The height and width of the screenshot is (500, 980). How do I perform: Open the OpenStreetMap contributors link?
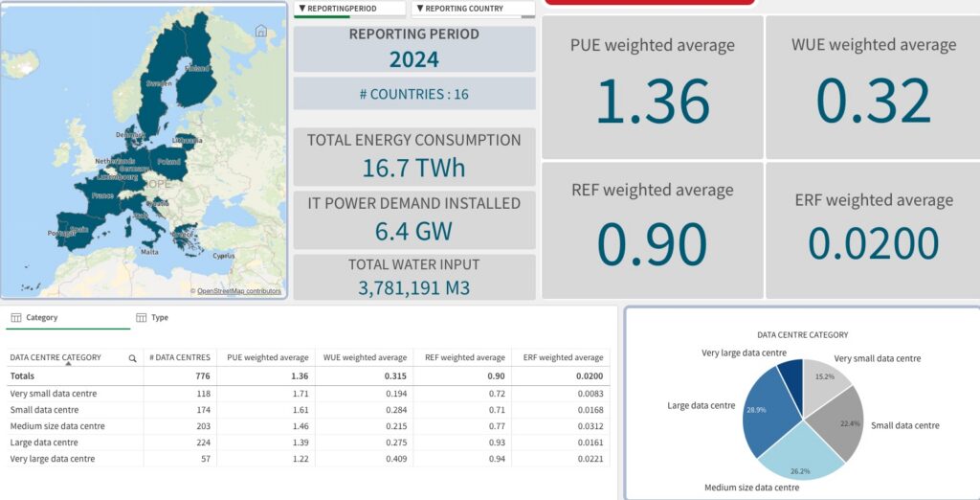coord(239,291)
